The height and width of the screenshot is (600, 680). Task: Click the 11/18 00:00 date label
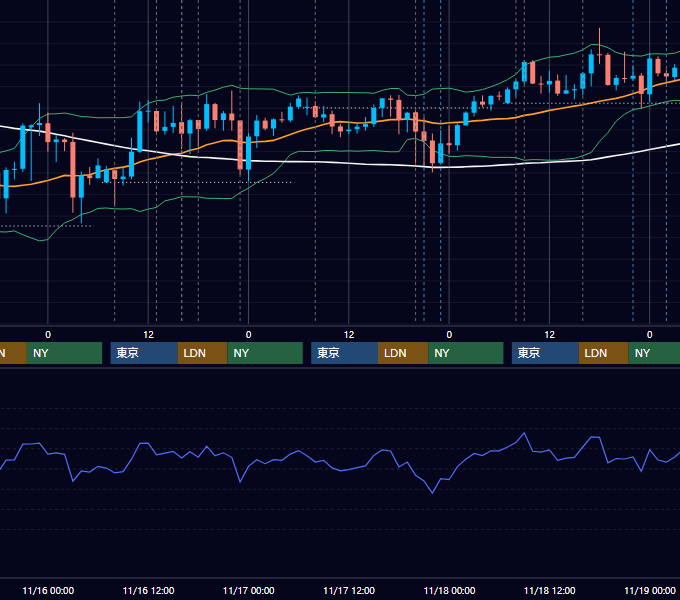(x=449, y=590)
